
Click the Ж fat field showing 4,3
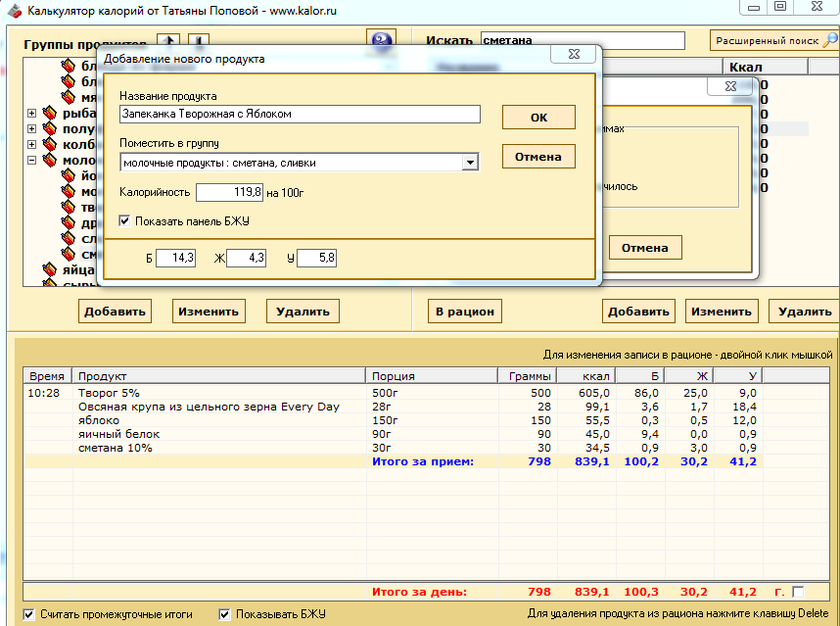pos(247,258)
